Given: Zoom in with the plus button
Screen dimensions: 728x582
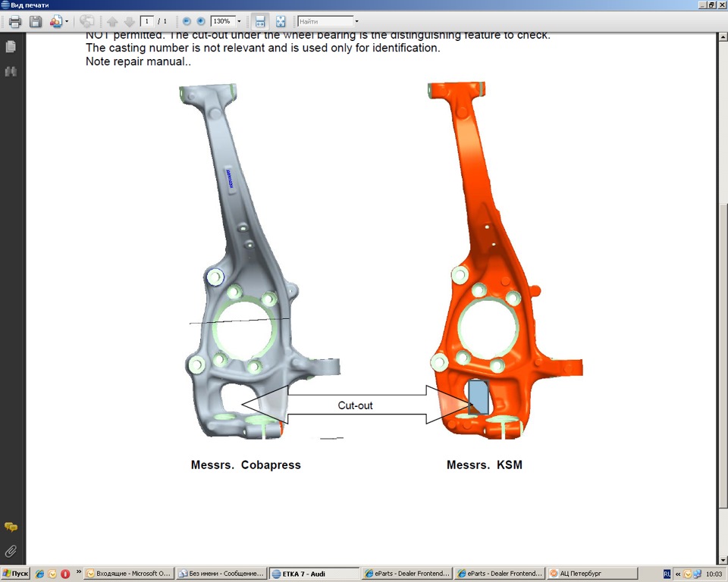Looking at the screenshot, I should pos(200,21).
